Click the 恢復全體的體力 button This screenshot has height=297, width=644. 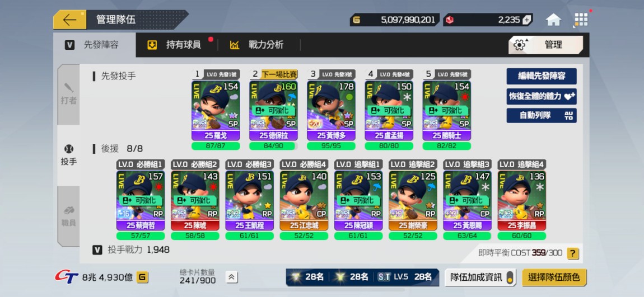(542, 96)
